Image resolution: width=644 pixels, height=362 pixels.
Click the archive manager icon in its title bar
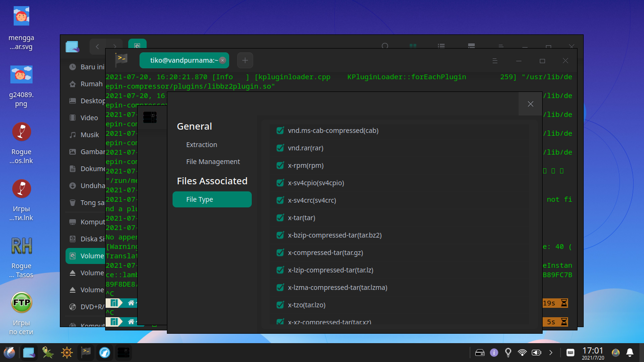coord(150,117)
